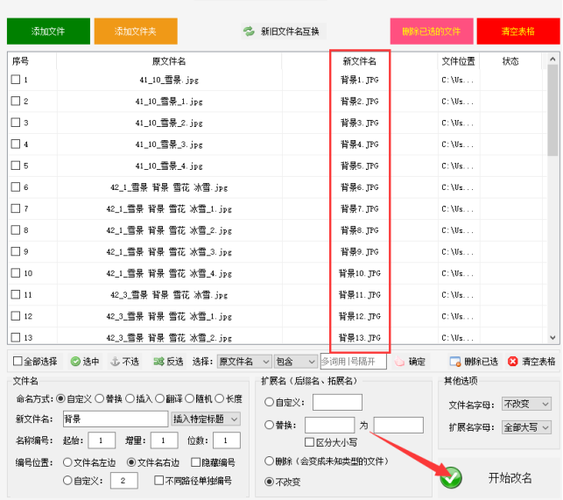Open the 扩展名字母 全部大写 dropdown
The height and width of the screenshot is (500, 563).
[526, 427]
